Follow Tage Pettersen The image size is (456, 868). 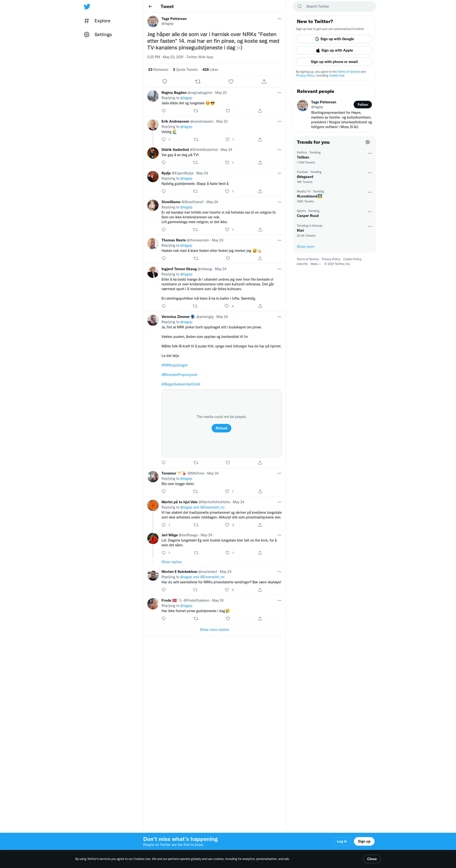tap(362, 105)
